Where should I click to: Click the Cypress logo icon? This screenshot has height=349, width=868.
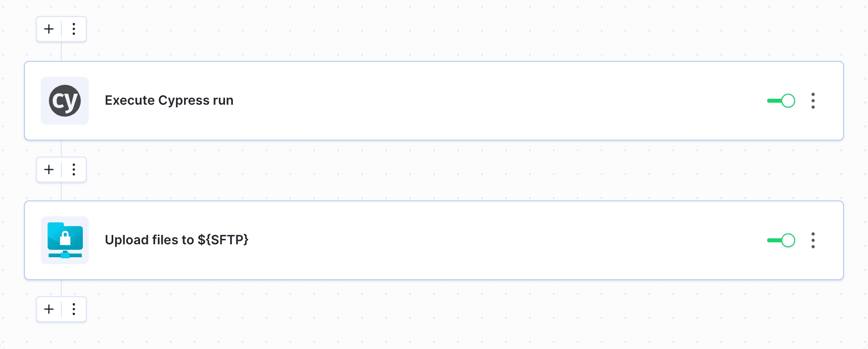(64, 101)
